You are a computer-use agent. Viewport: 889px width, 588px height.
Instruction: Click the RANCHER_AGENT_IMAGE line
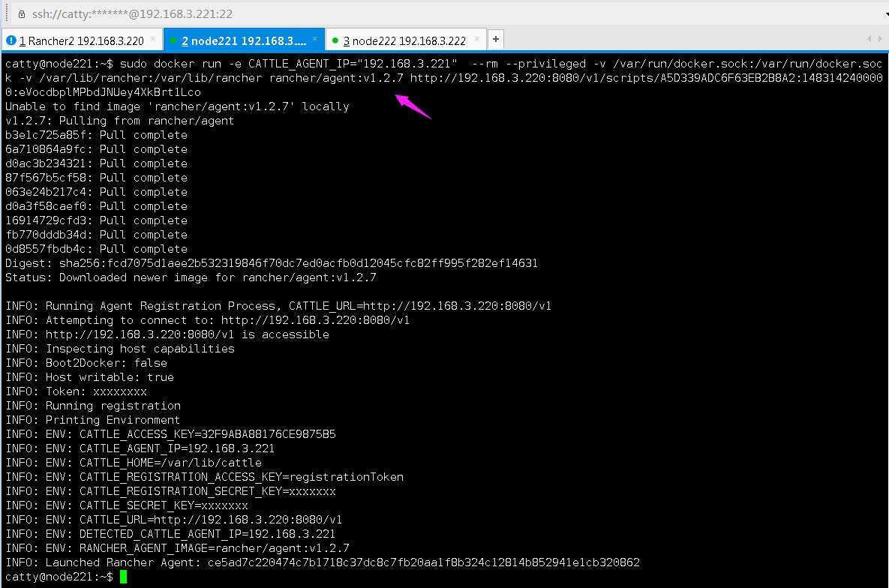(x=177, y=548)
